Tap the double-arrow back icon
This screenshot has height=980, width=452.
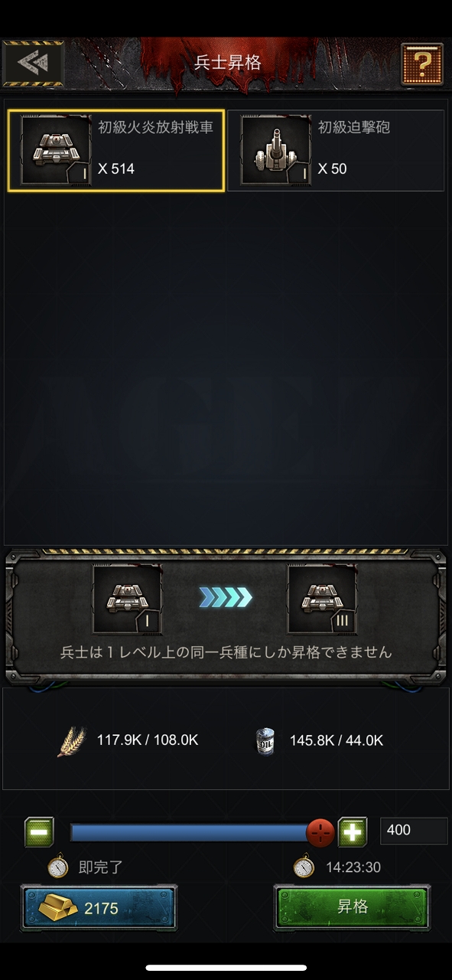34,64
